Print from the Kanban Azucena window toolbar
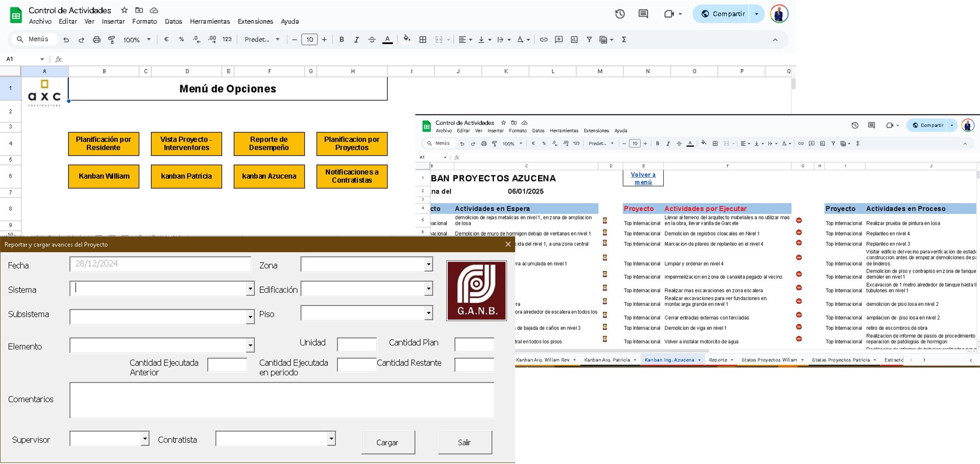Image resolution: width=980 pixels, height=464 pixels. coord(484,143)
